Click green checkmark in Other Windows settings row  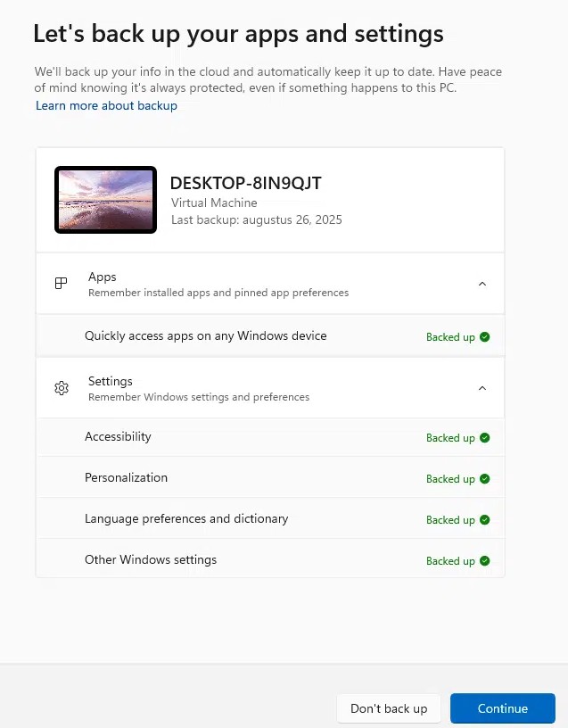[484, 561]
